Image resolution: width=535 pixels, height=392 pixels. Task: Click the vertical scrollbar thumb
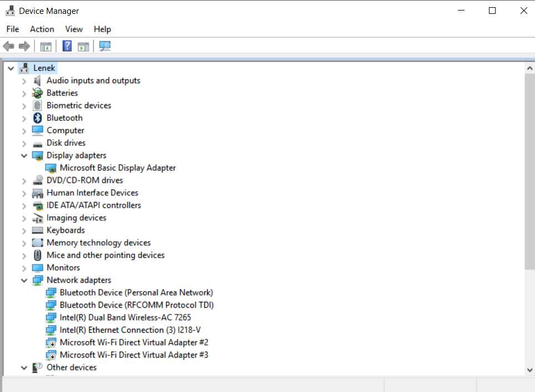(529, 171)
